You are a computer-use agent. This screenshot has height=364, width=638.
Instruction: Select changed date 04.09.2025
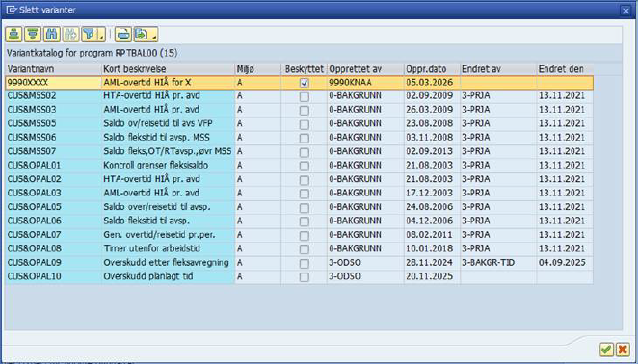click(x=565, y=263)
